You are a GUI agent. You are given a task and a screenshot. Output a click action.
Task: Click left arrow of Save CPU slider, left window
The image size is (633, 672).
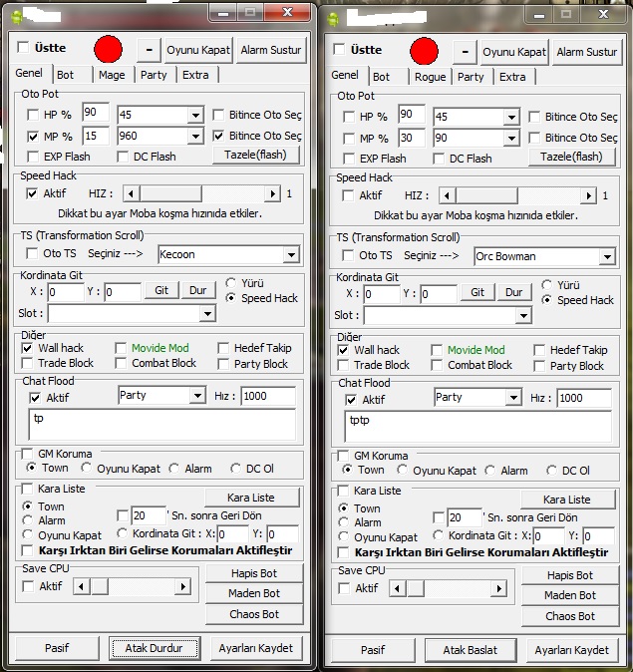pos(82,586)
